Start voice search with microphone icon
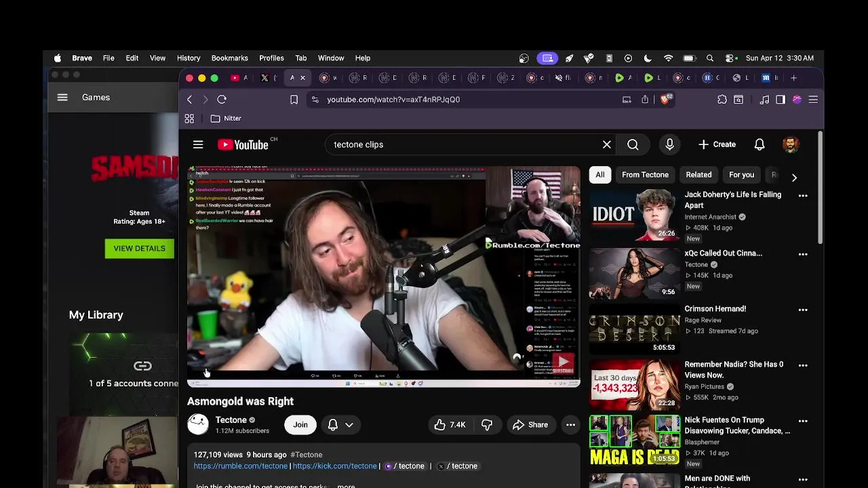 pyautogui.click(x=669, y=144)
